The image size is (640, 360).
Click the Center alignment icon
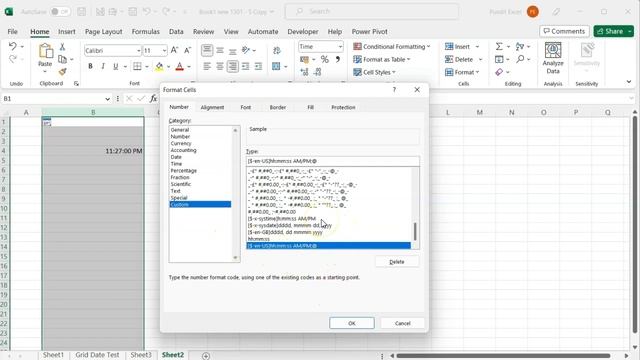(220, 66)
